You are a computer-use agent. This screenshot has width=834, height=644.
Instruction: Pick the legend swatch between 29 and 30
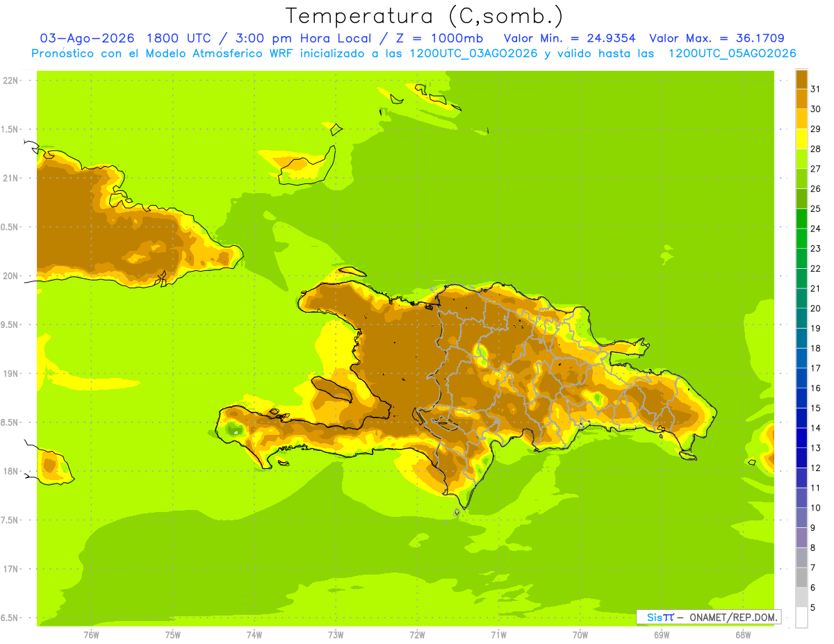coord(801,119)
